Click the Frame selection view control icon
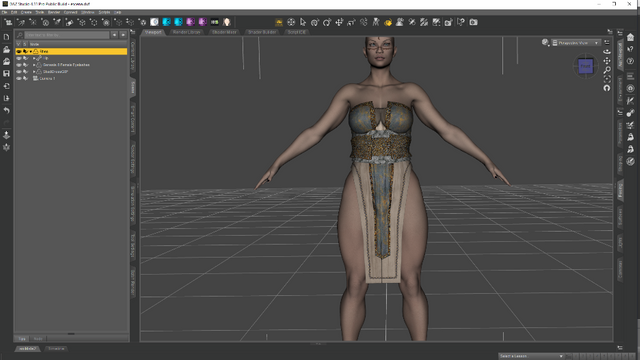Viewport: 640px width, 360px height. coord(607,79)
